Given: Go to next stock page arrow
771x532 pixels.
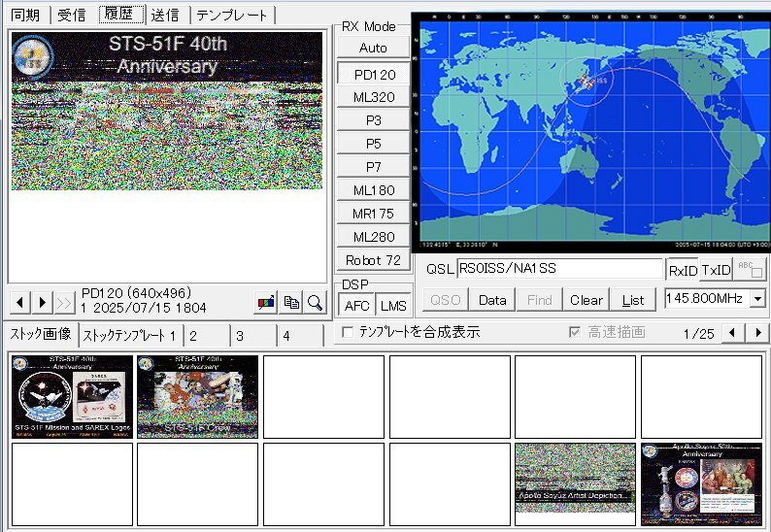Looking at the screenshot, I should [x=757, y=333].
